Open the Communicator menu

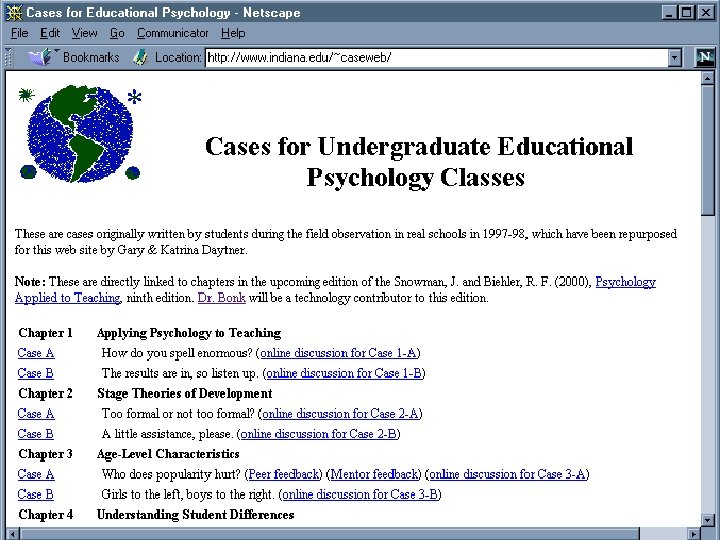[173, 33]
